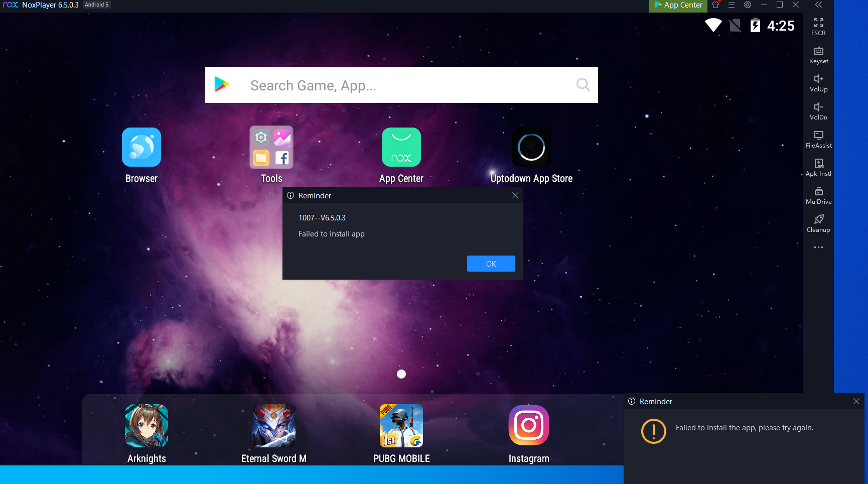Click Apk Instl to install APK
This screenshot has width=868, height=484.
pos(818,167)
